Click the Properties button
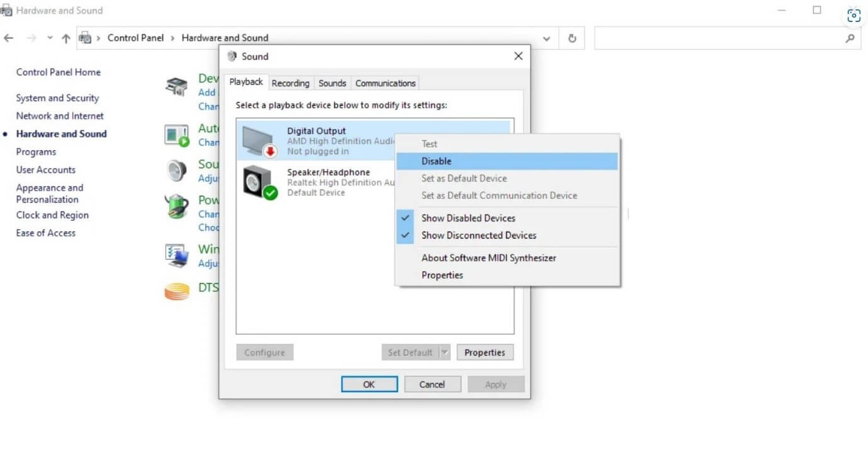 point(485,352)
